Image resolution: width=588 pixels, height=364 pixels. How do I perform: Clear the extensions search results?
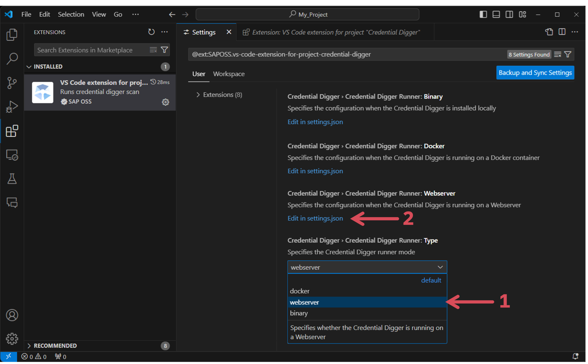click(153, 50)
